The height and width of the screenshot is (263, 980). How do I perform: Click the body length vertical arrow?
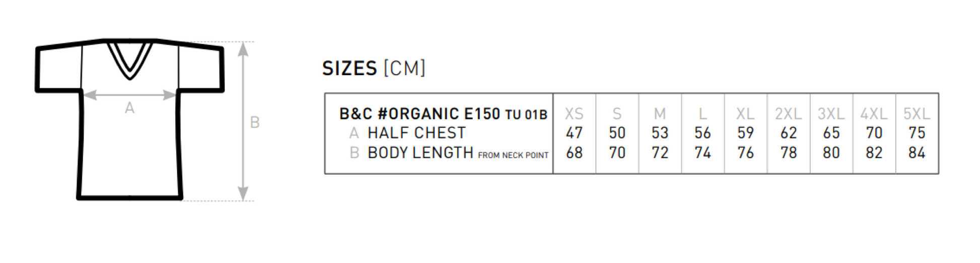tap(243, 121)
